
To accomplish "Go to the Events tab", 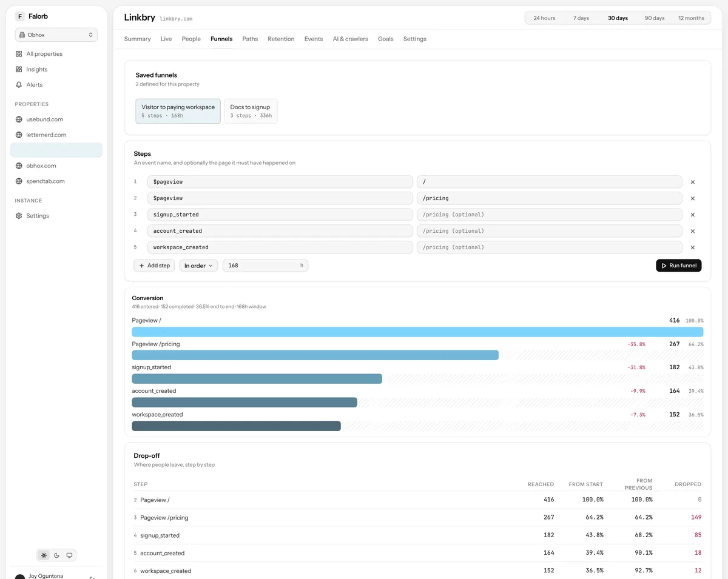I will pos(314,39).
